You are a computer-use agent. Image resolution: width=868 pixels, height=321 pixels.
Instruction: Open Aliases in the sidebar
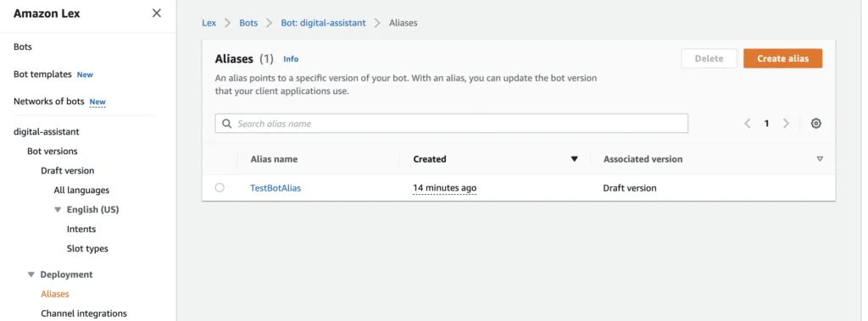55,294
